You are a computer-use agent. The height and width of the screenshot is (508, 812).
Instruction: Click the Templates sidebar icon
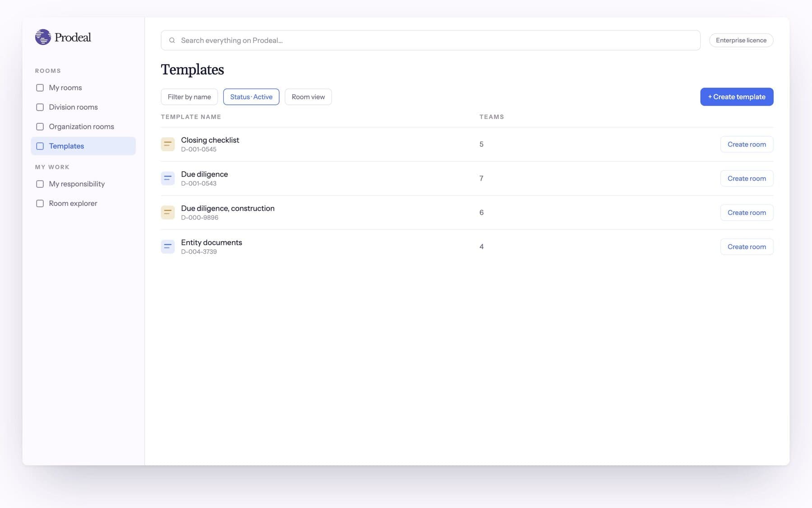click(40, 146)
